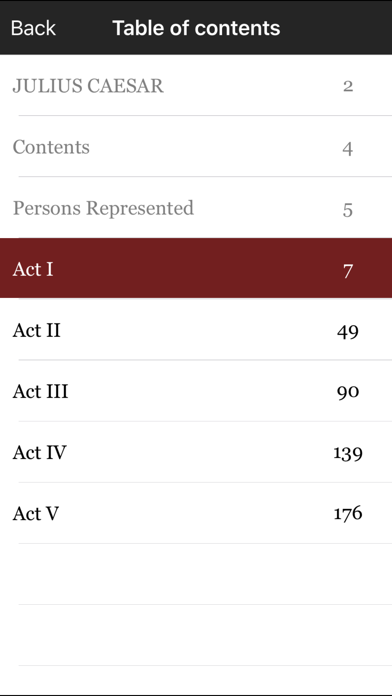
Task: Select page number 90 beside Act III
Action: (x=348, y=392)
